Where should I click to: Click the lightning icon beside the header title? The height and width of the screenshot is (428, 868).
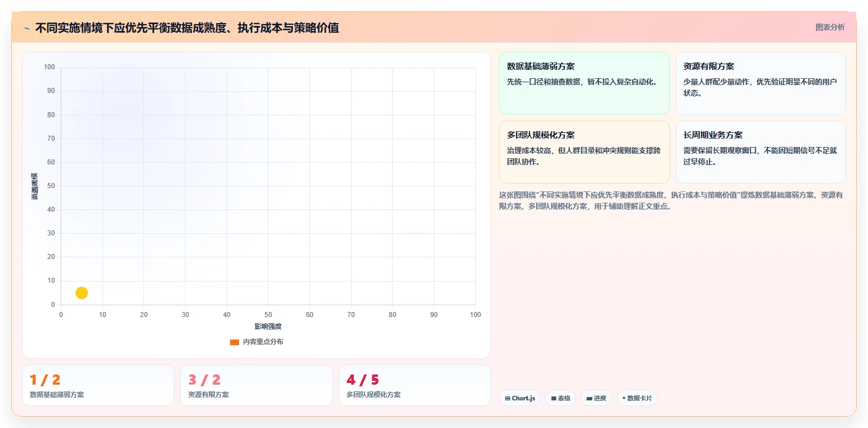[x=26, y=28]
